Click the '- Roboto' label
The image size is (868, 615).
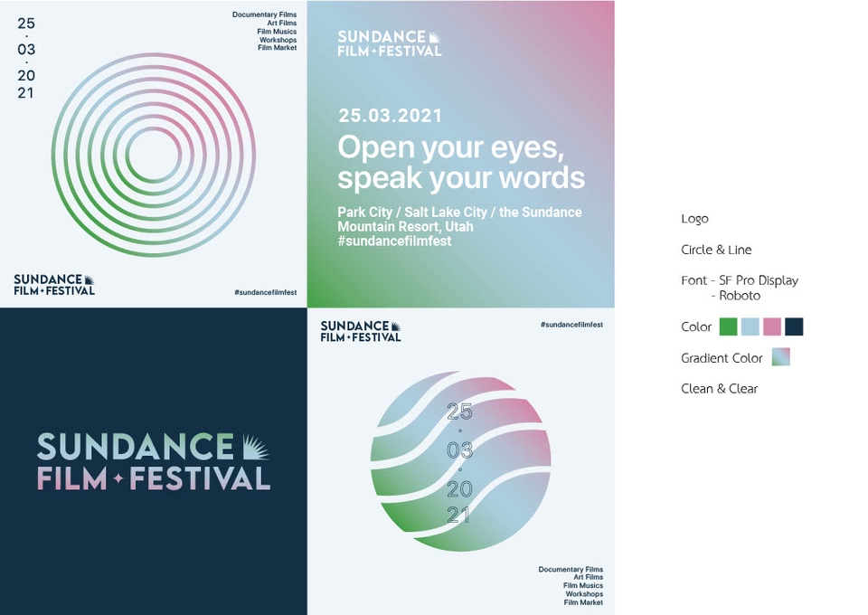tap(736, 296)
